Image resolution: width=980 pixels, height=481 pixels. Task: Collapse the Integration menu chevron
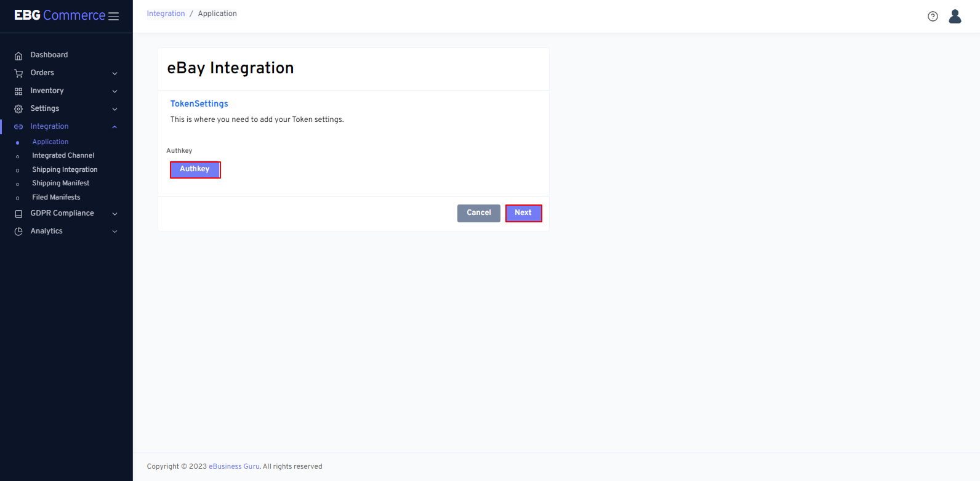coord(114,127)
